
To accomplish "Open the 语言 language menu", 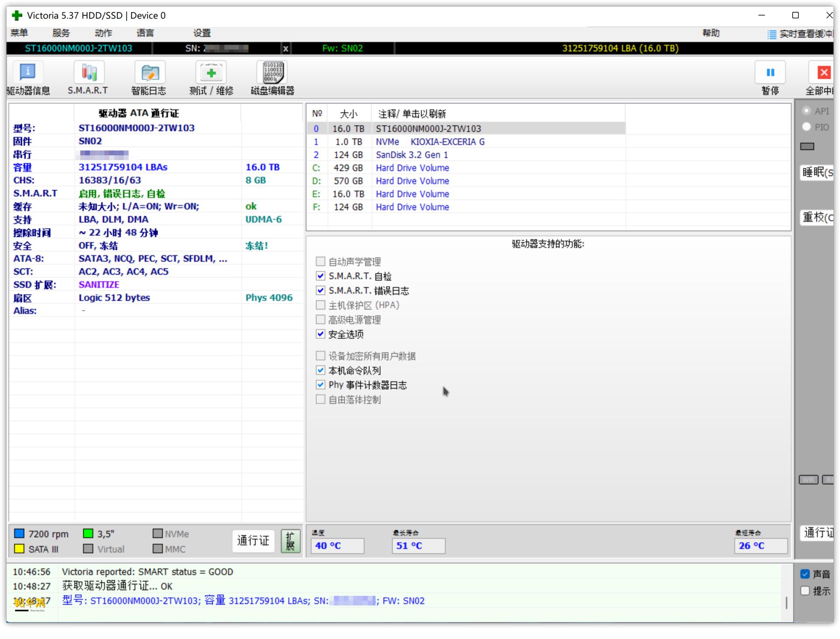I will pyautogui.click(x=145, y=33).
